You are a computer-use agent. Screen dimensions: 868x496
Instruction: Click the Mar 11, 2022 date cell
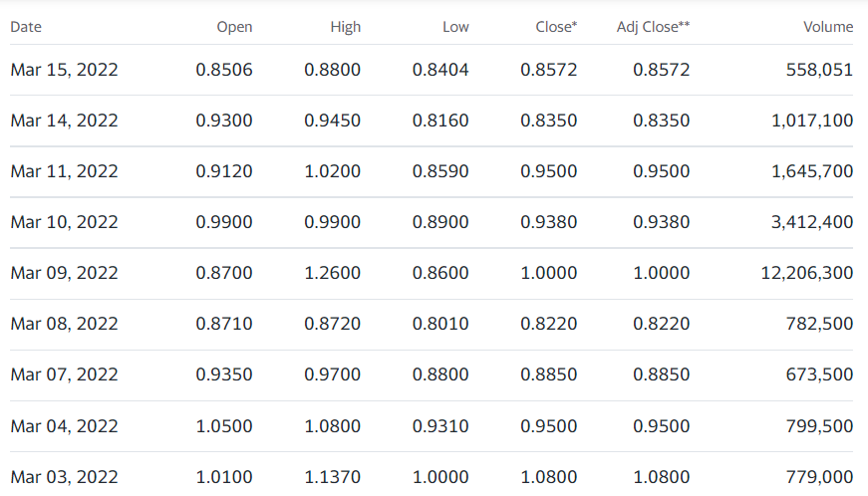point(64,171)
